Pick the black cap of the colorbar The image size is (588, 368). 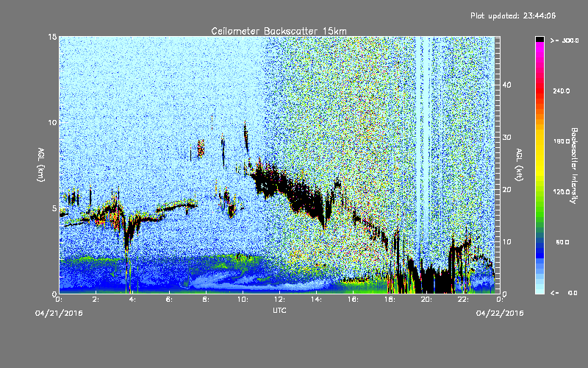(x=539, y=39)
